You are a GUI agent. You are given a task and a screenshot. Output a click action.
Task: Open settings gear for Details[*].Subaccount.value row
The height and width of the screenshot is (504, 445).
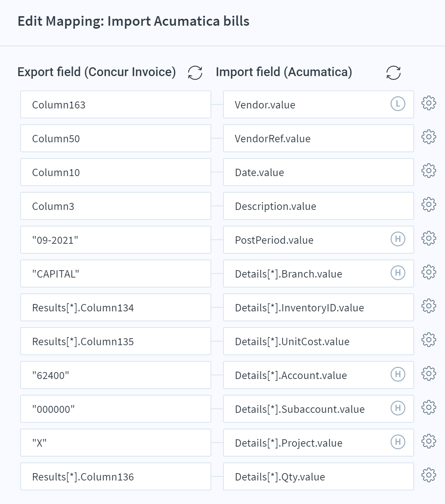[429, 408]
